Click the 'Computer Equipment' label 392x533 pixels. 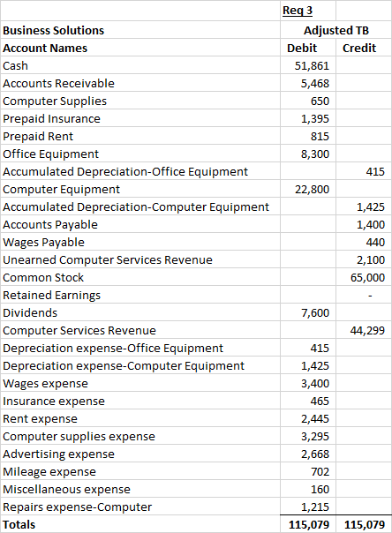tap(61, 190)
